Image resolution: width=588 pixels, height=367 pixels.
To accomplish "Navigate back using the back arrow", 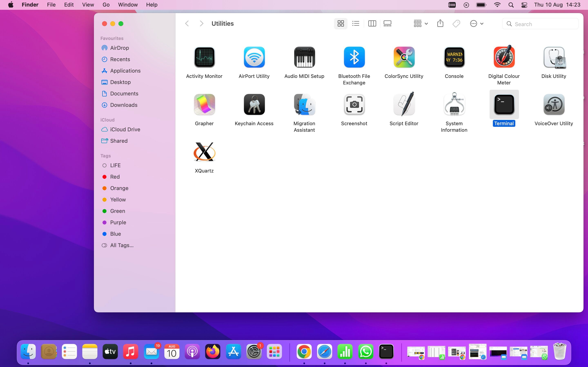I will pos(187,23).
